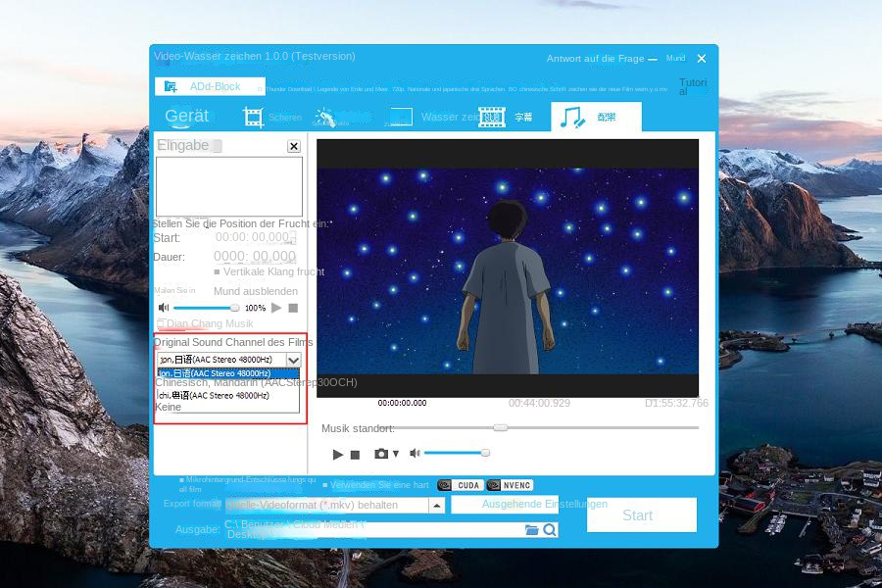Select the magic wand effects icon
Viewport: 882px width, 588px height.
tap(324, 117)
